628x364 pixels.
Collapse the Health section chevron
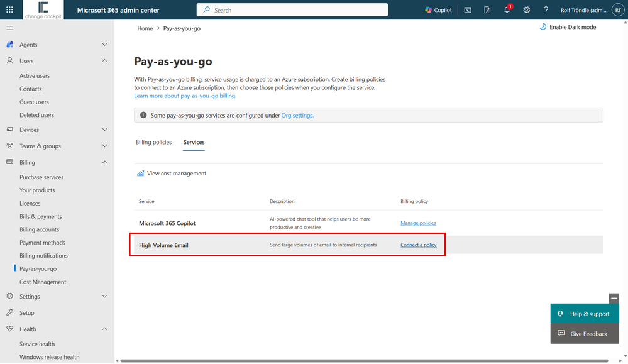pyautogui.click(x=104, y=329)
